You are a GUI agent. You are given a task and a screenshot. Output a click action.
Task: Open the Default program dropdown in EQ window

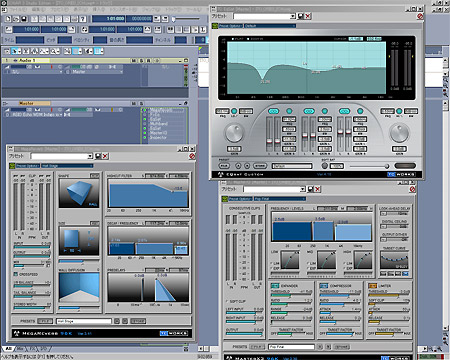point(270,26)
